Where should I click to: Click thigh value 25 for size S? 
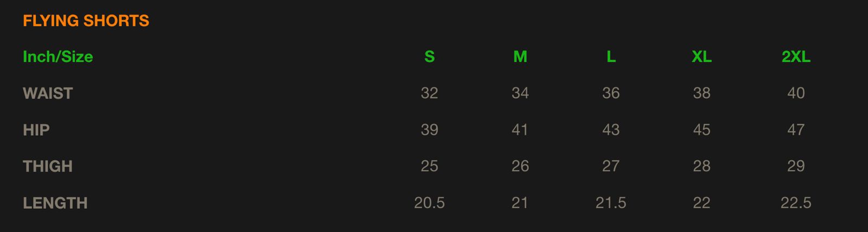point(429,166)
